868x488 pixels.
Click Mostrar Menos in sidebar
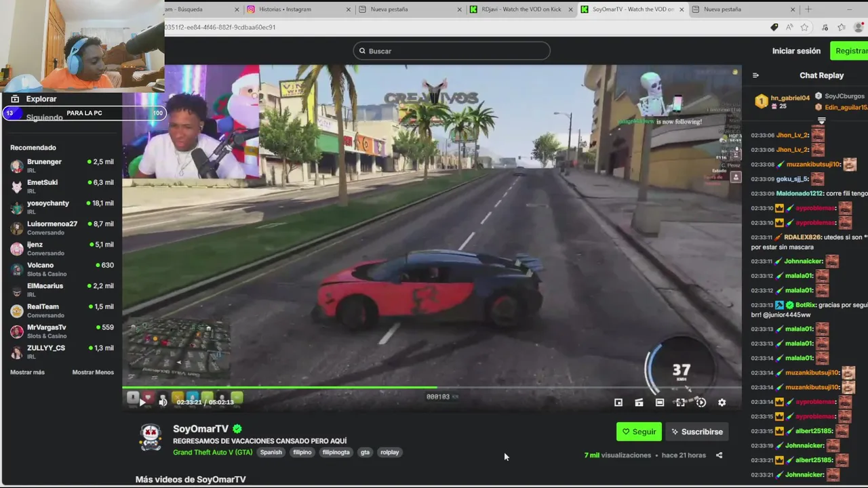point(93,372)
